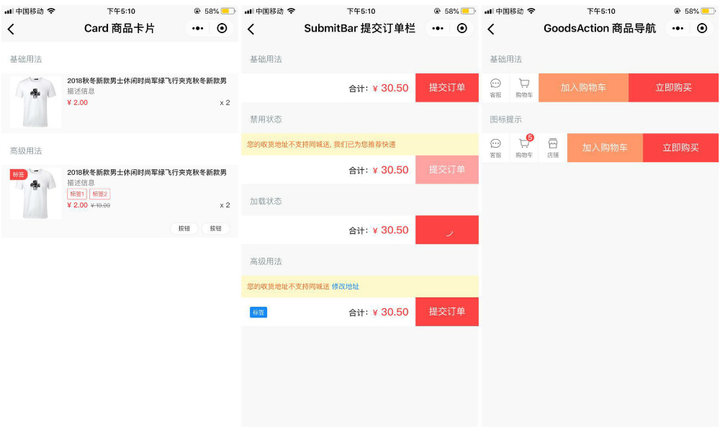
Task: Tap the 标签1 tag on the product card
Action: pos(77,194)
